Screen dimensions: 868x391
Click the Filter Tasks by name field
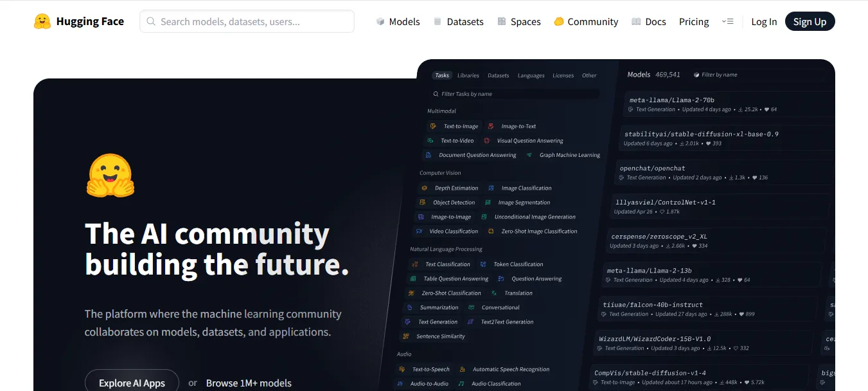tap(514, 94)
